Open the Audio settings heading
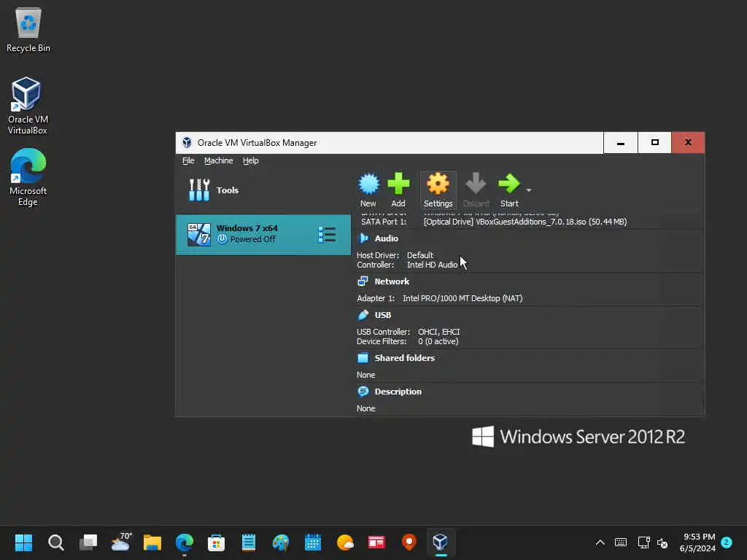Image resolution: width=747 pixels, height=560 pixels. click(387, 238)
